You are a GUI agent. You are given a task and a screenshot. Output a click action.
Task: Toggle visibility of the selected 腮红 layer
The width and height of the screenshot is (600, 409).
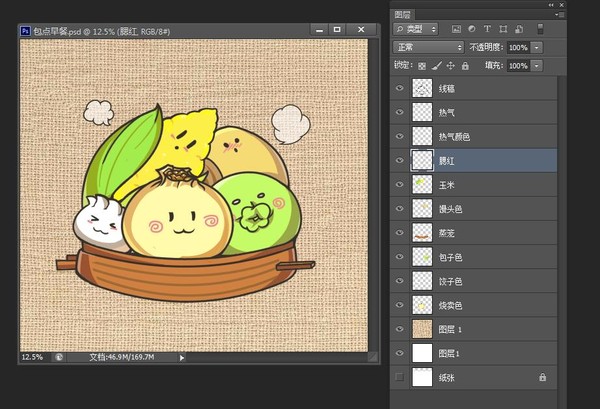(x=399, y=160)
